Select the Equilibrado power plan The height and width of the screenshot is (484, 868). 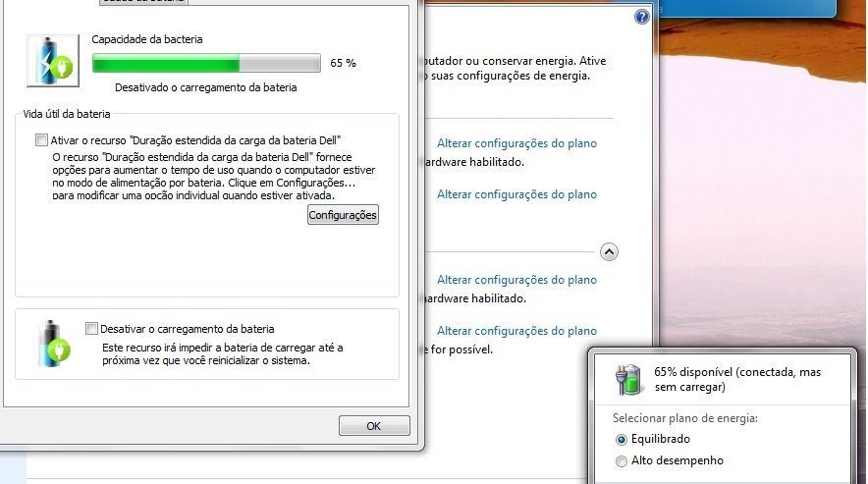point(622,439)
